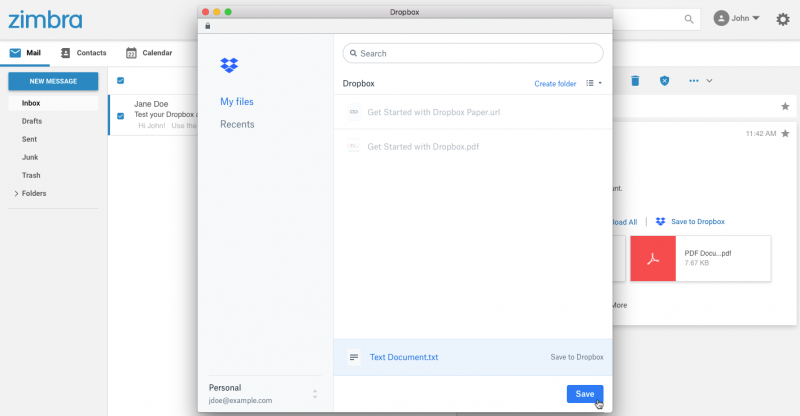Click the lock icon in the Dropbox window
Viewport: 800px width, 416px height.
pos(208,26)
